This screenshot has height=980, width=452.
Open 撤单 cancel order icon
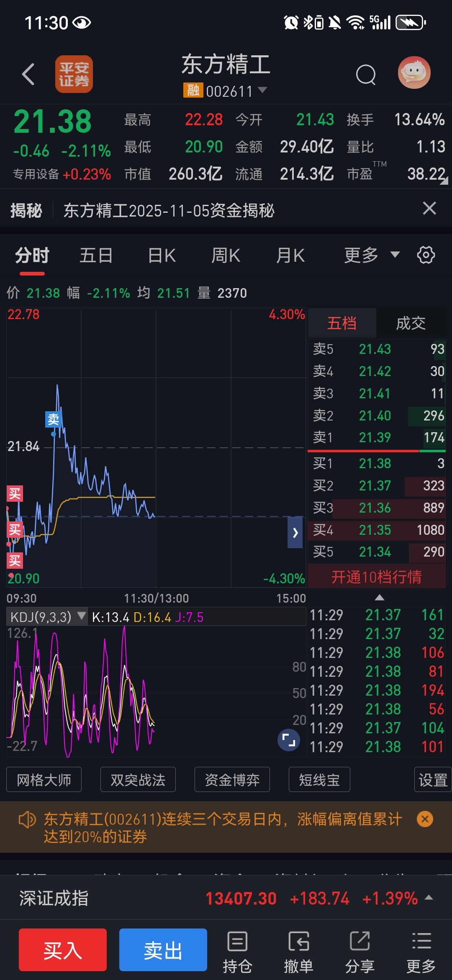(298, 952)
